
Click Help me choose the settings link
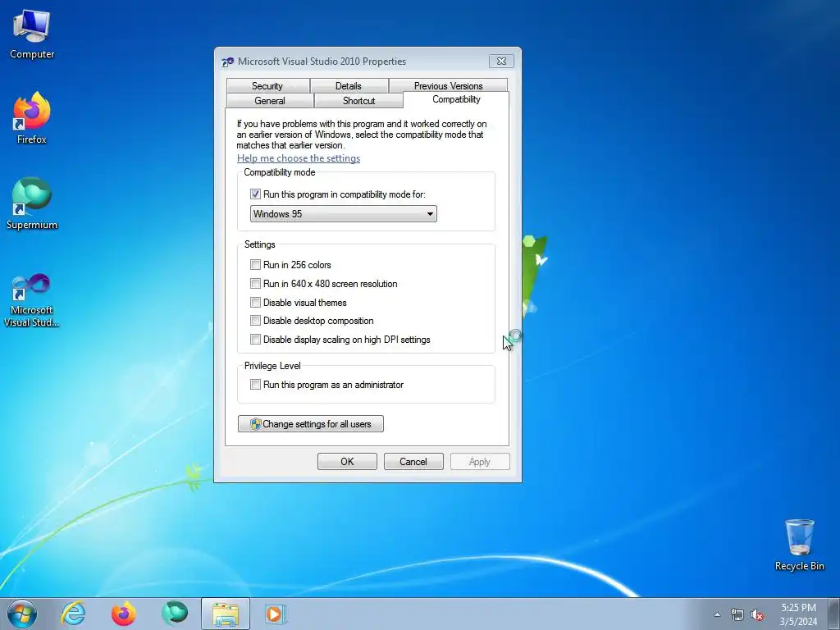(x=299, y=158)
